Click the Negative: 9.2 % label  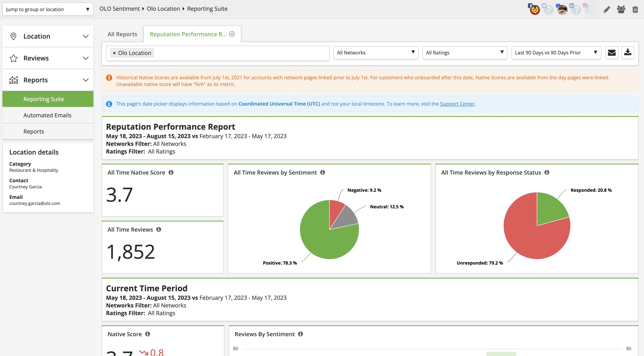click(x=364, y=190)
